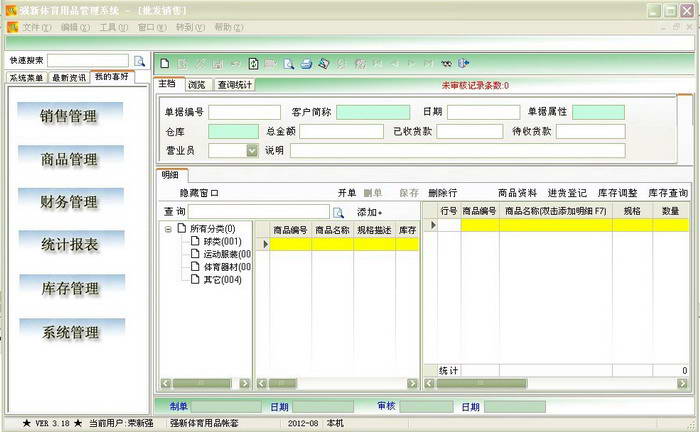
Task: Click the application icon in the menu bar
Action: (12, 27)
